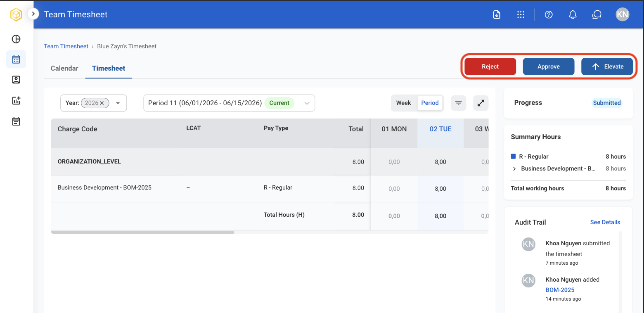Click the Pay Type column header
644x313 pixels.
276,128
